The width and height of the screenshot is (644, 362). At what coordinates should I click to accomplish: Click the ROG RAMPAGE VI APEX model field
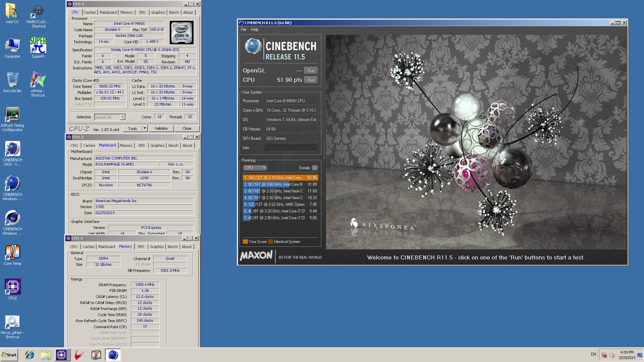point(126,164)
